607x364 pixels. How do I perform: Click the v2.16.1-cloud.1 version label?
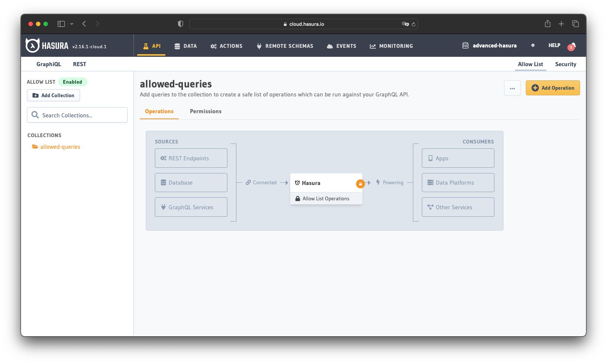(89, 47)
